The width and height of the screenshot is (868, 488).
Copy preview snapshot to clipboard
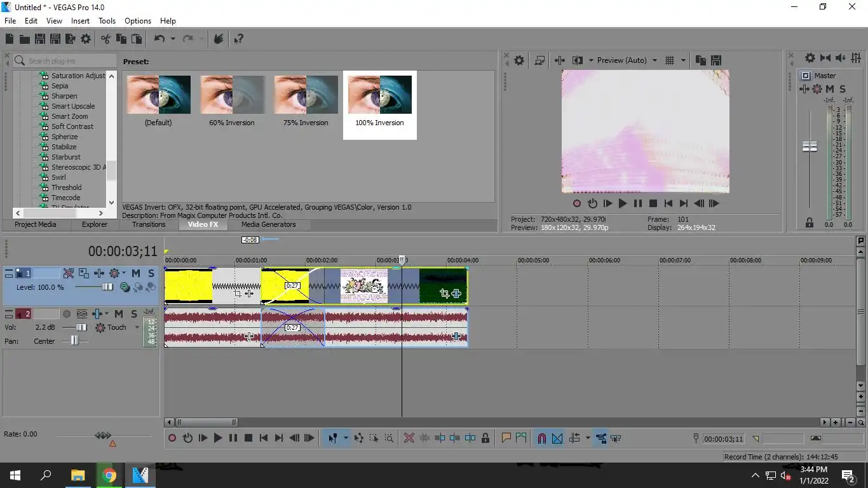click(x=700, y=60)
